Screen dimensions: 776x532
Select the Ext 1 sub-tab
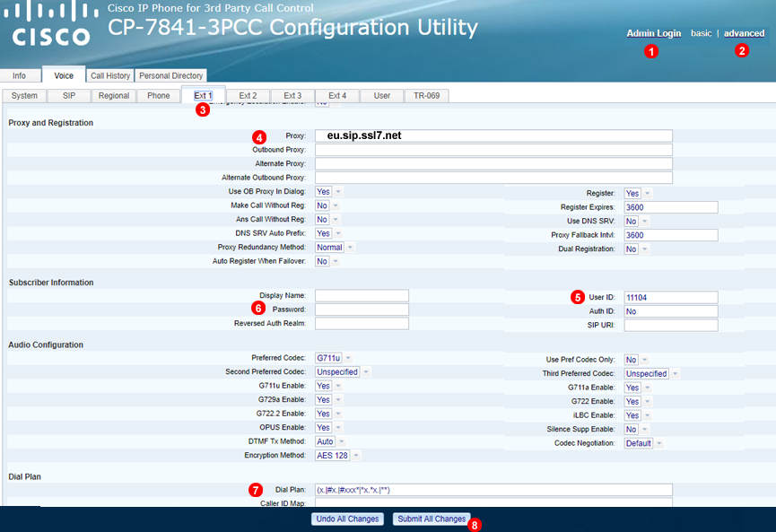click(x=203, y=95)
